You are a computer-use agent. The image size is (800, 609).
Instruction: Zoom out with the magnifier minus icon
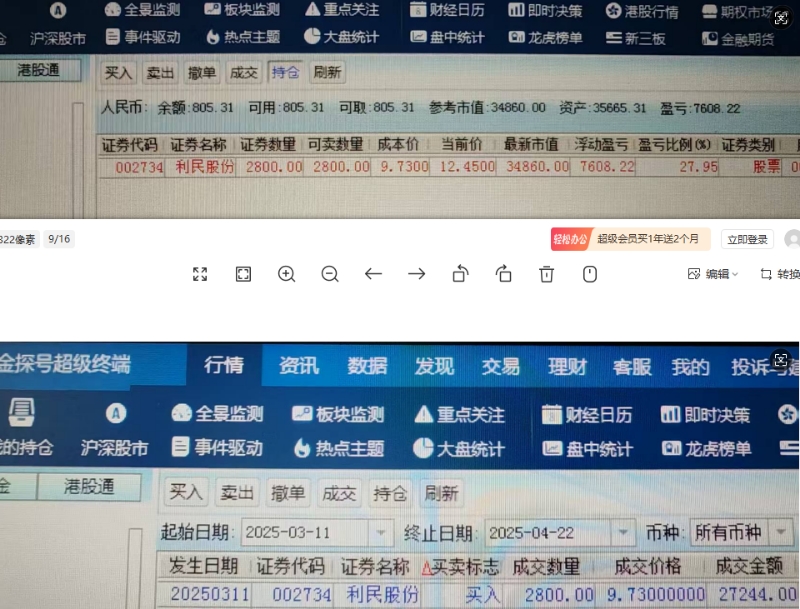(x=330, y=274)
